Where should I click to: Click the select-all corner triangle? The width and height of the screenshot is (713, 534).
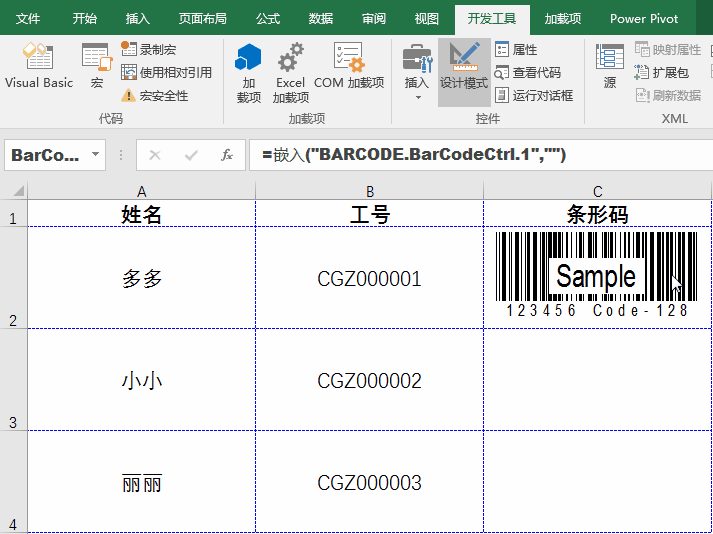pyautogui.click(x=18, y=191)
